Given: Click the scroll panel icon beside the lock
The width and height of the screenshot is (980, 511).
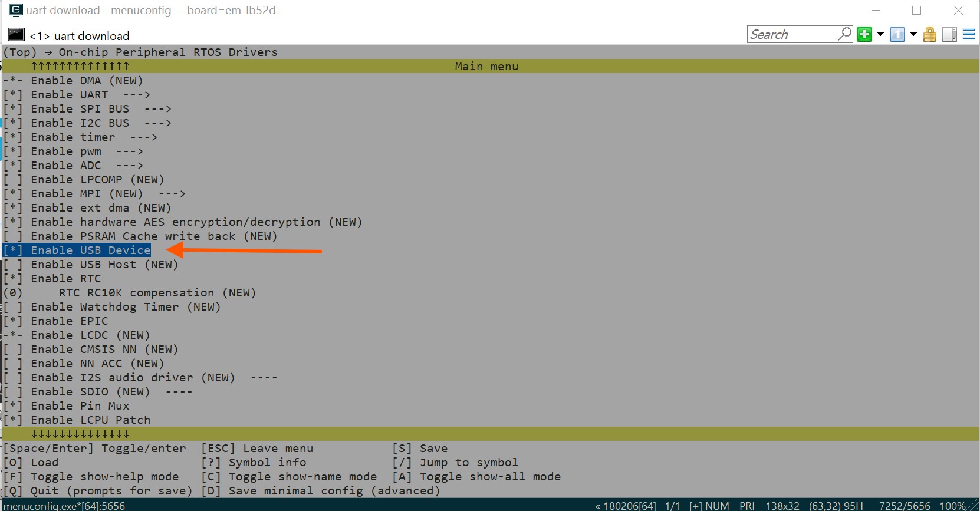Looking at the screenshot, I should [x=949, y=35].
